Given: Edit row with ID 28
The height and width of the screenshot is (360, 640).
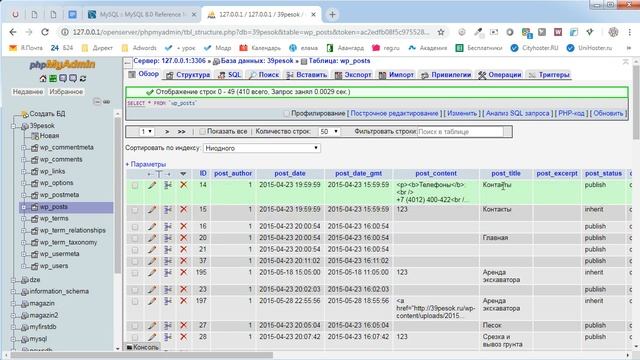Looking at the screenshot, I should [152, 337].
